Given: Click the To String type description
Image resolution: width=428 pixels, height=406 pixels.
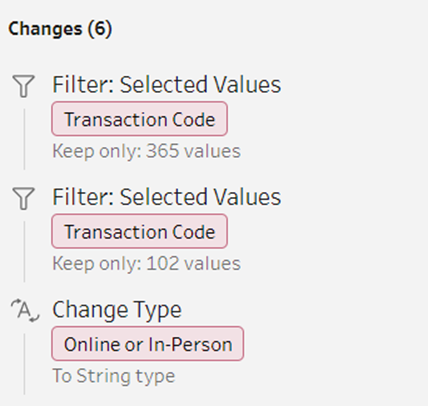Looking at the screenshot, I should pyautogui.click(x=114, y=376).
